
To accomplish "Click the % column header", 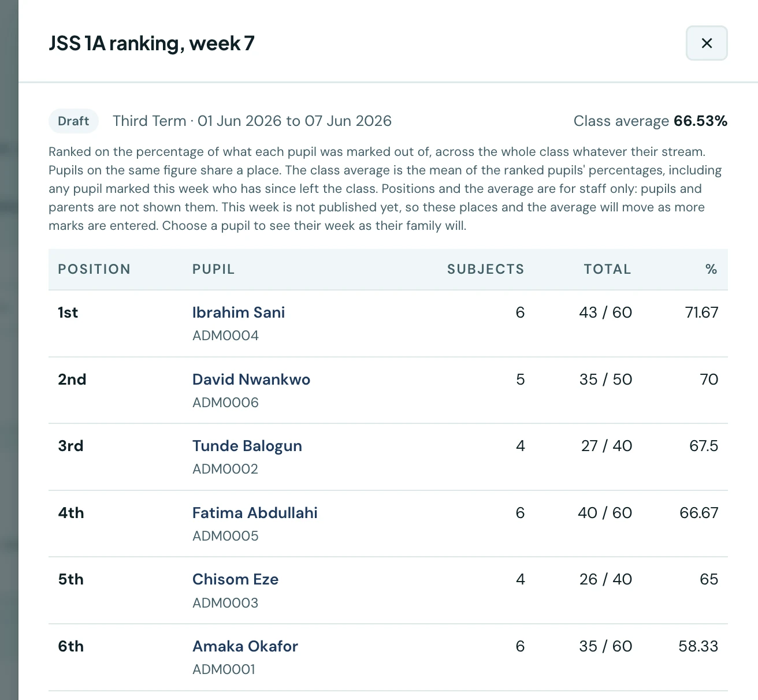I will [711, 269].
